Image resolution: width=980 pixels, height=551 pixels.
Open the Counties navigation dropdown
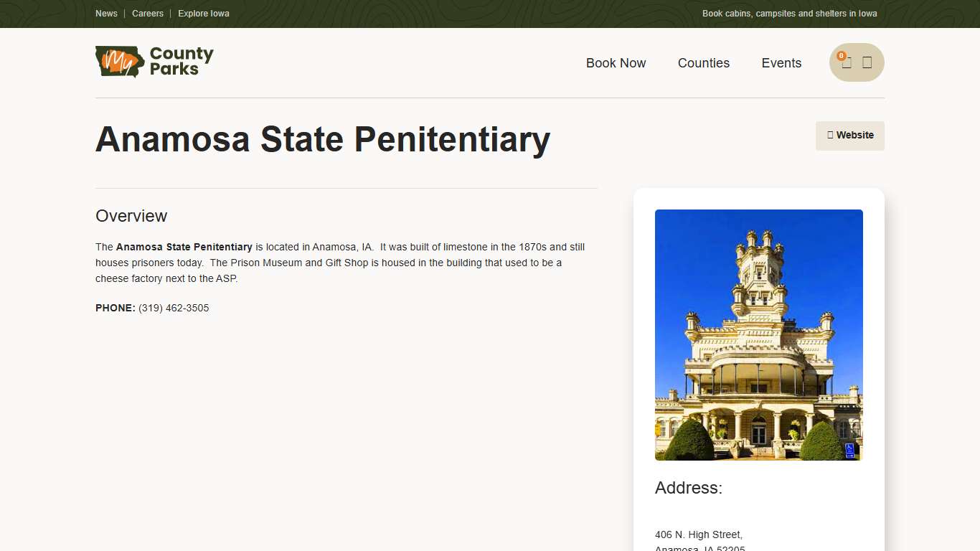click(x=704, y=63)
